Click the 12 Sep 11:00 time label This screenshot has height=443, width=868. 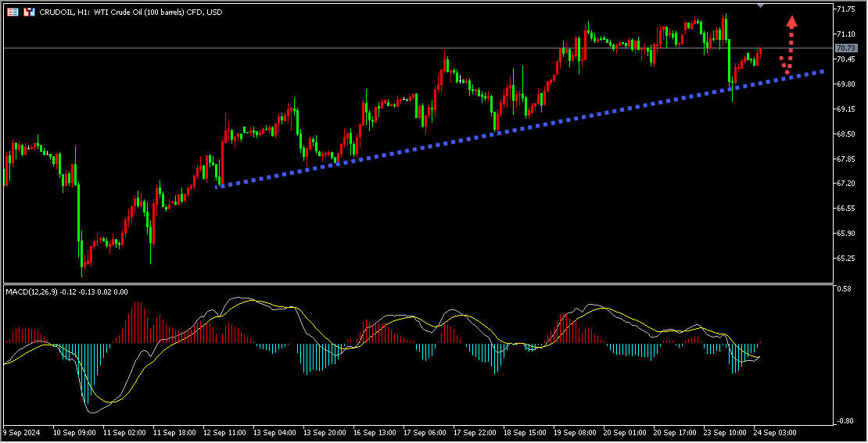click(x=224, y=433)
